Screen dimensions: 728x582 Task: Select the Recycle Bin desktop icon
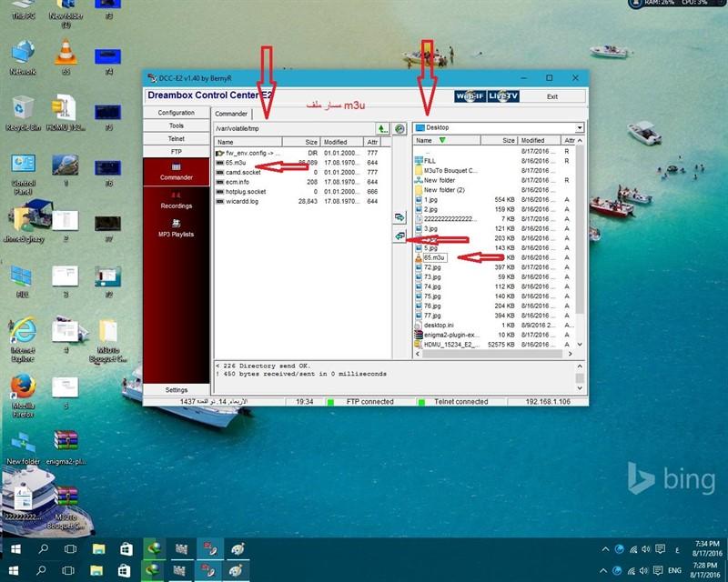coord(23,114)
